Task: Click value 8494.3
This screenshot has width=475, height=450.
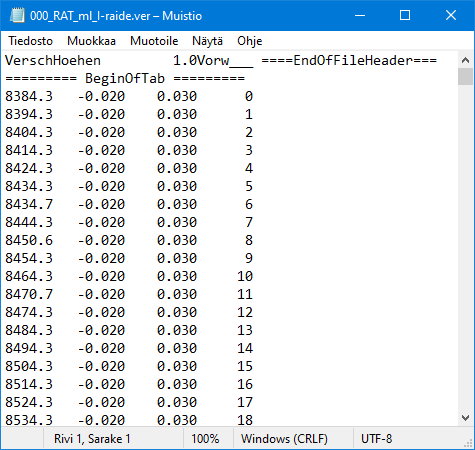Action: click(29, 348)
